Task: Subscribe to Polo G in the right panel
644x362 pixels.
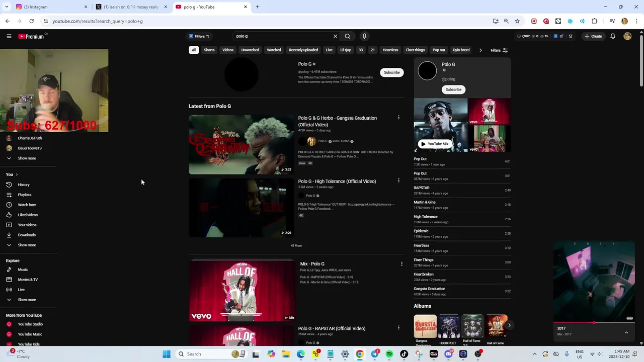Action: [453, 89]
